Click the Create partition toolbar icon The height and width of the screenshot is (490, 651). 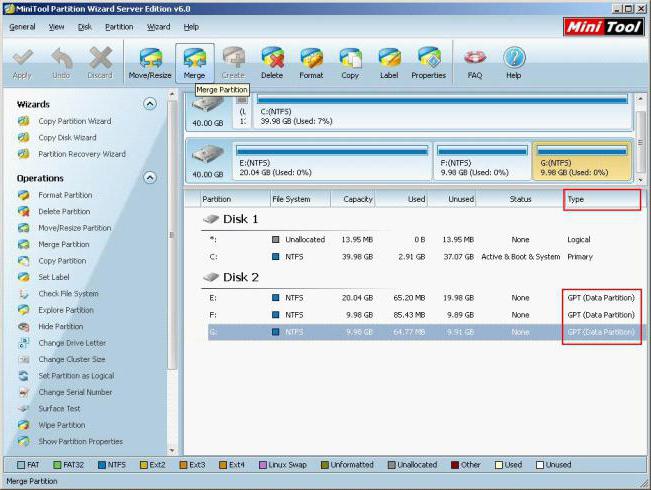(233, 58)
